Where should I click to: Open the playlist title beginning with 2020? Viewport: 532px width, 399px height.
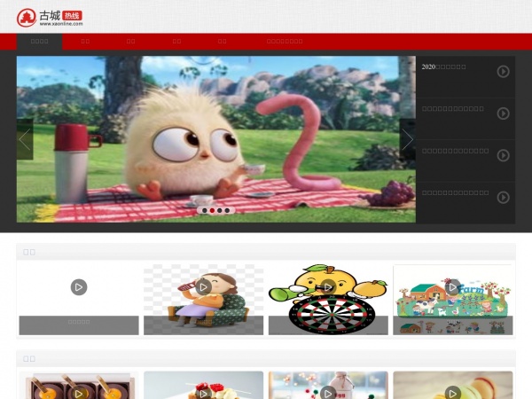point(443,66)
